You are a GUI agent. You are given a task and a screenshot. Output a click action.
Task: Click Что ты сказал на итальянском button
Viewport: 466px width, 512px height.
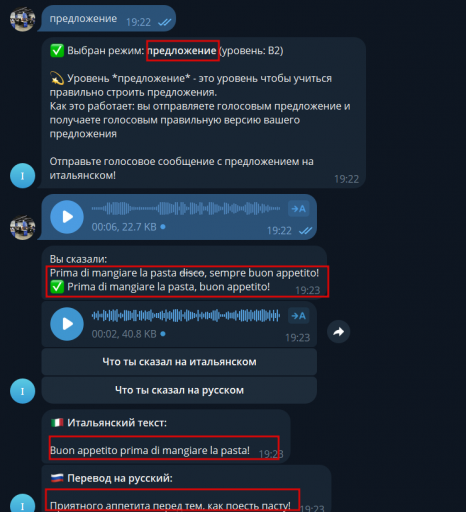pos(179,362)
